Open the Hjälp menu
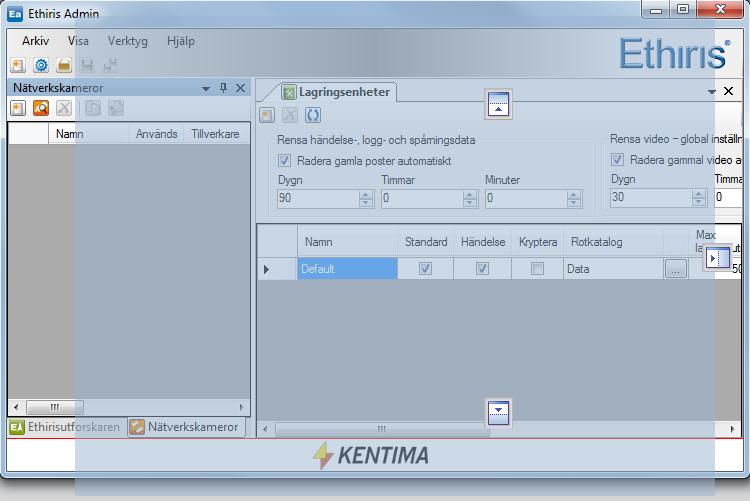 click(x=181, y=41)
